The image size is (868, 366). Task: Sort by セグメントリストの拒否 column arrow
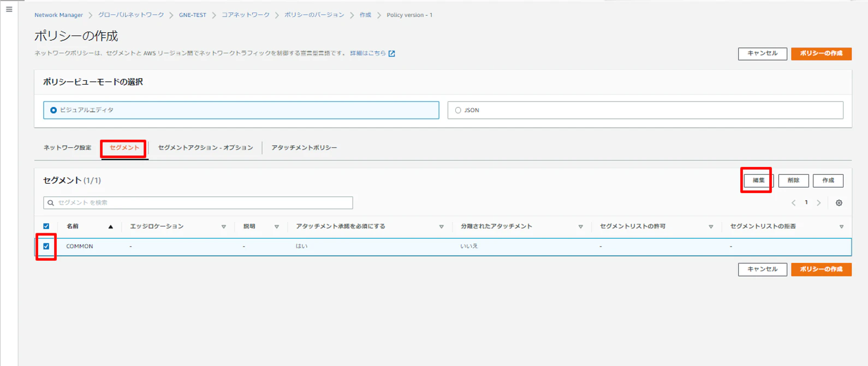pyautogui.click(x=842, y=227)
